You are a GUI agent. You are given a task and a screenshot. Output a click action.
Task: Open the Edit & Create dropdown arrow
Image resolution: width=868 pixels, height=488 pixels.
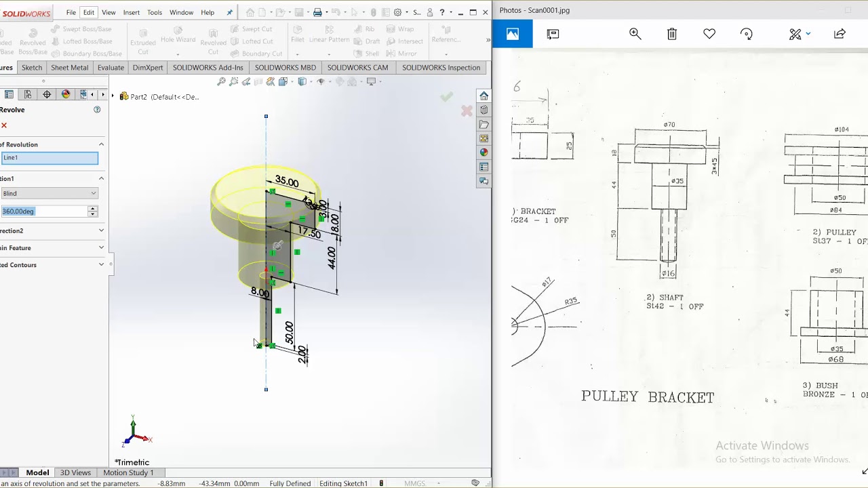808,34
